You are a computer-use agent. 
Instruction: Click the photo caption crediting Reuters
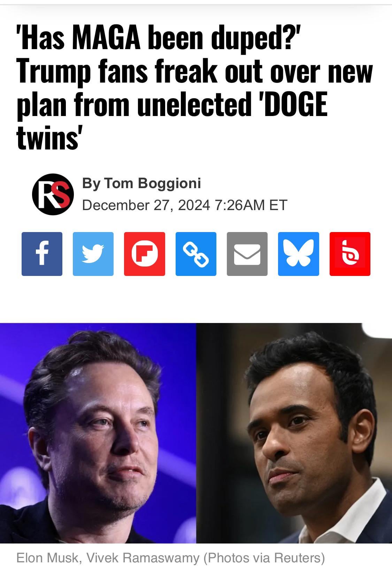[x=170, y=558]
